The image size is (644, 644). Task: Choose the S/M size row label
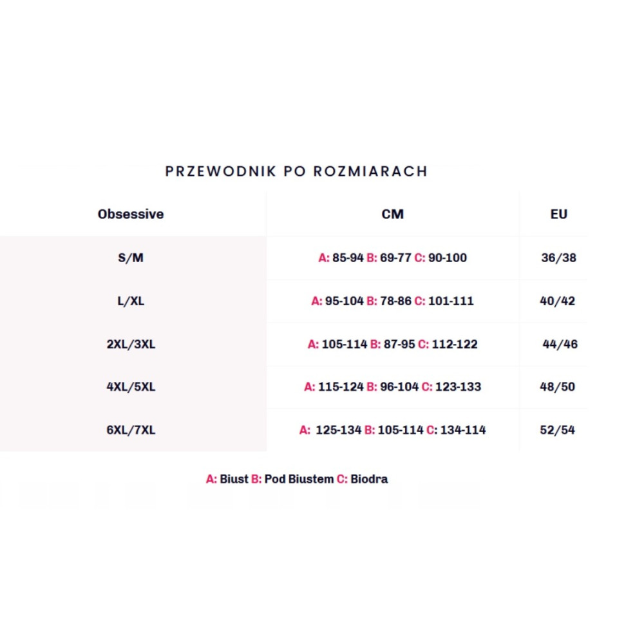[131, 258]
